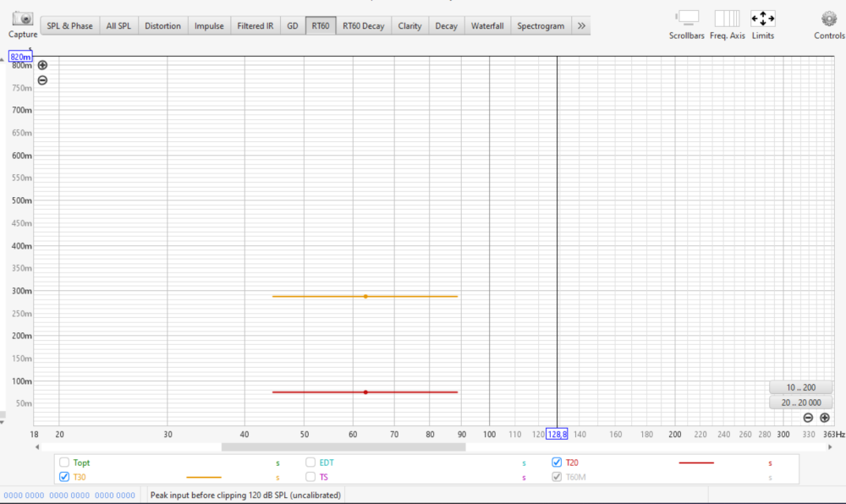Set range with 10 .. 200 button
846x504 pixels.
coord(800,387)
